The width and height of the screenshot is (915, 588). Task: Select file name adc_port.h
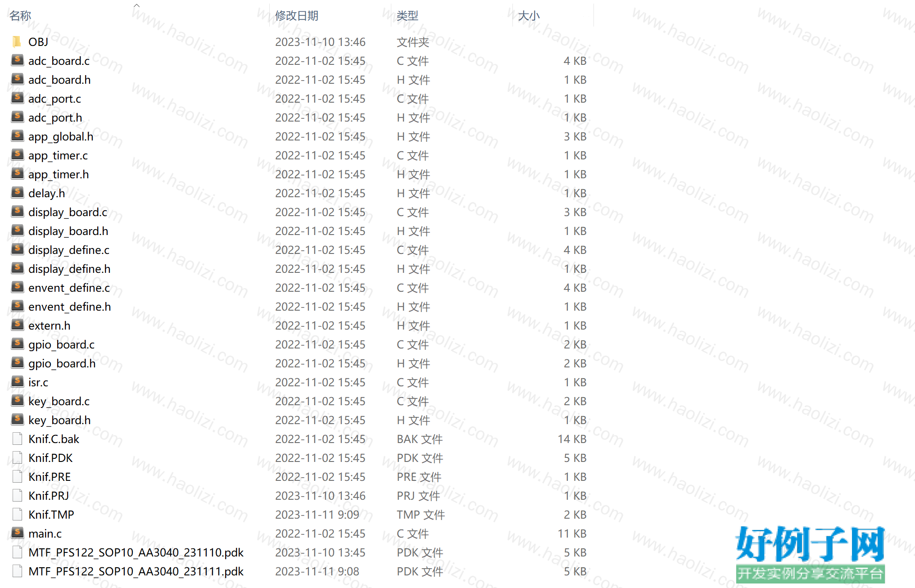point(55,118)
